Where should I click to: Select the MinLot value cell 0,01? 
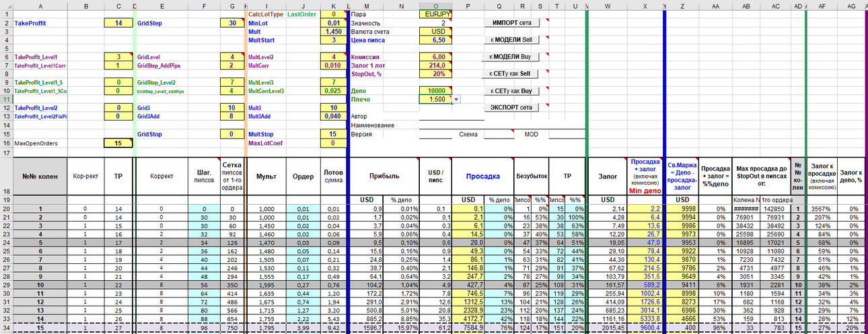333,22
